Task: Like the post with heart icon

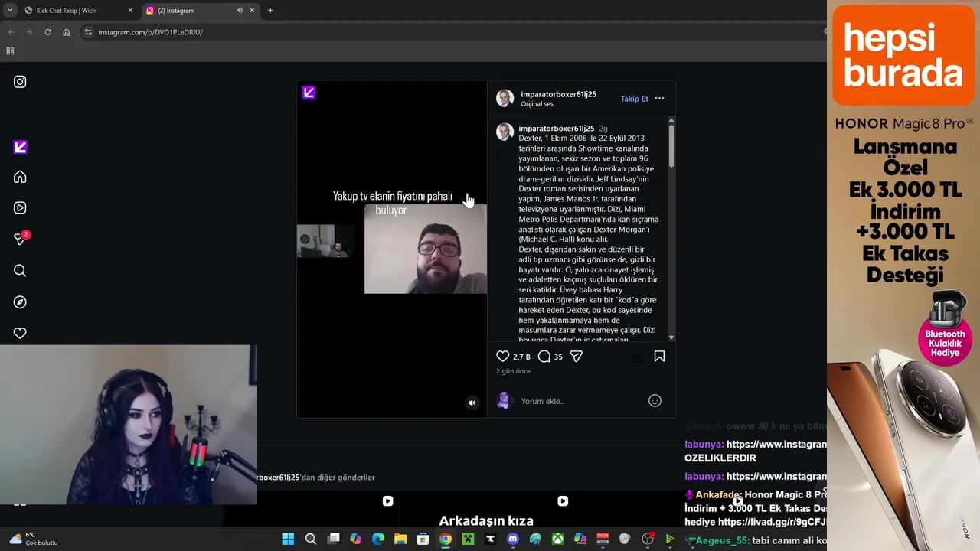Action: point(502,357)
